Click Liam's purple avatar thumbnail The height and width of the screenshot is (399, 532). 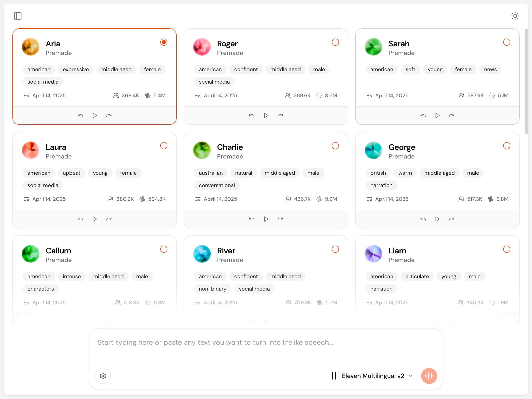373,254
